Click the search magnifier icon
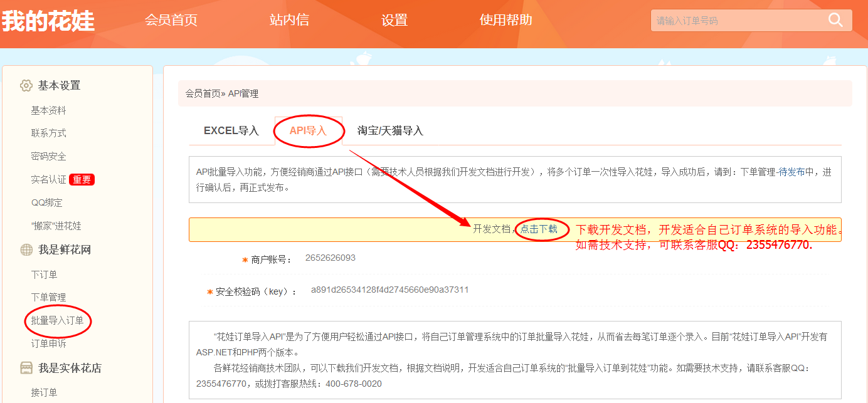Viewport: 868px width, 403px height. [835, 20]
